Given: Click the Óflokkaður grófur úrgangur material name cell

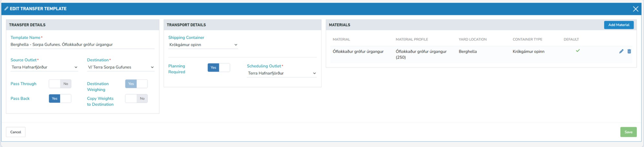Looking at the screenshot, I should (358, 51).
